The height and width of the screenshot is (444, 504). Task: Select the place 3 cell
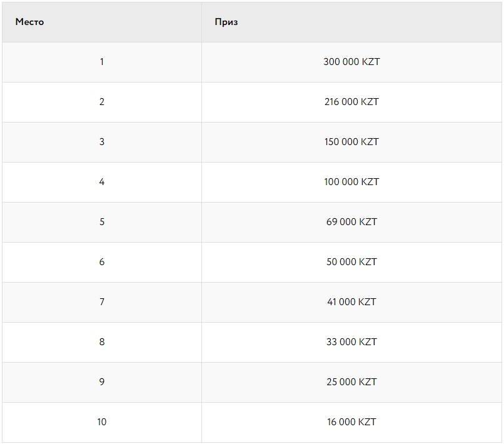tap(102, 142)
